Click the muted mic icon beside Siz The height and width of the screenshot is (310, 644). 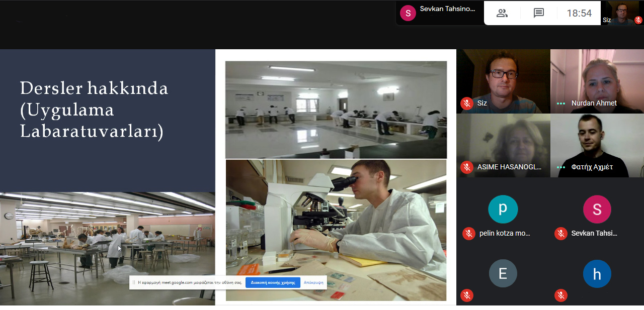coord(467,104)
